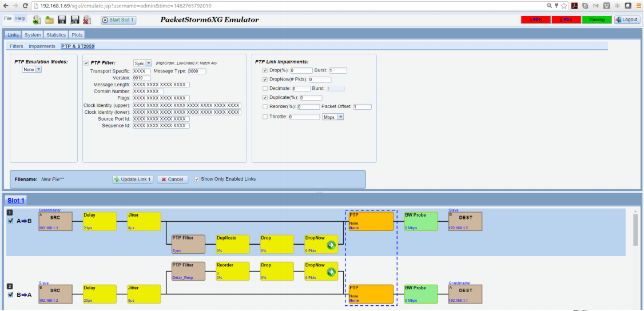Image resolution: width=644 pixels, height=311 pixels.
Task: Click the Update Link 1 button
Action: click(133, 180)
